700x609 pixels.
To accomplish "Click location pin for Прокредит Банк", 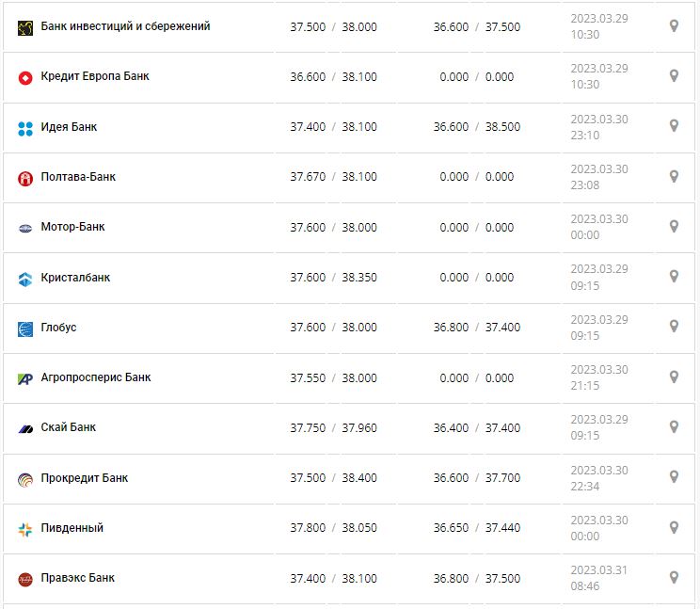I will 674,476.
